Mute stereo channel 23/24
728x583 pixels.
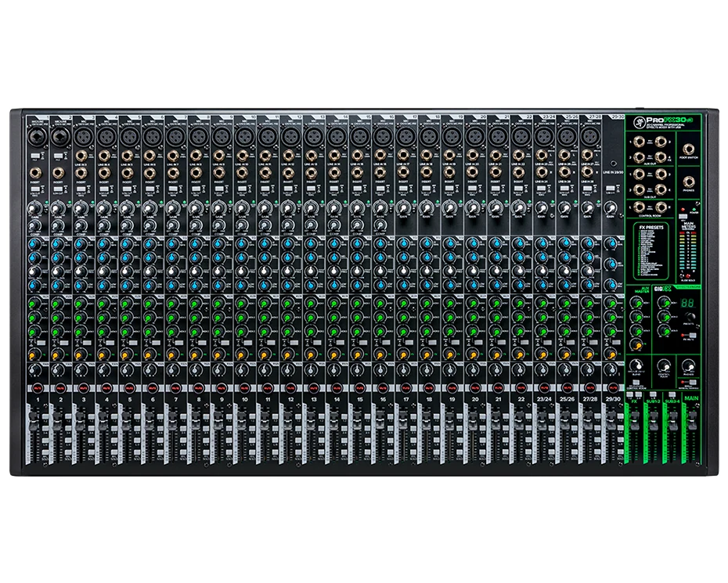pyautogui.click(x=543, y=387)
